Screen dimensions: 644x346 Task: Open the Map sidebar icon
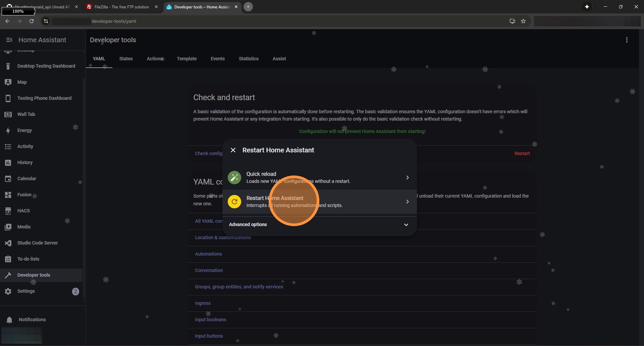tap(8, 82)
